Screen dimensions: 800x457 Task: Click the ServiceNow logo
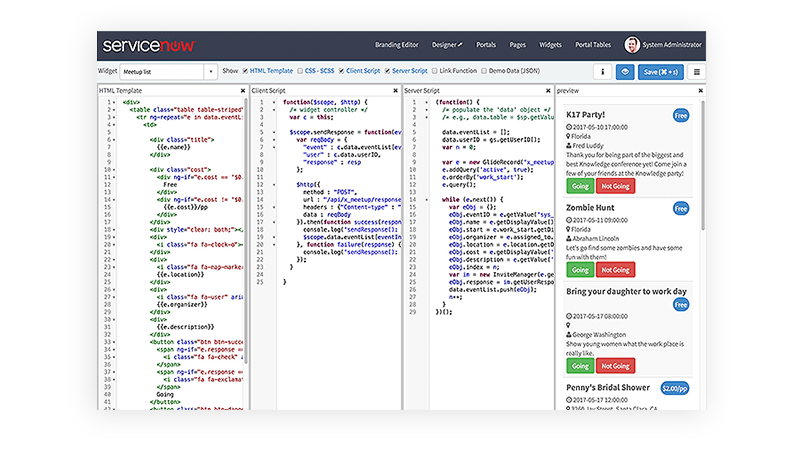coord(148,45)
